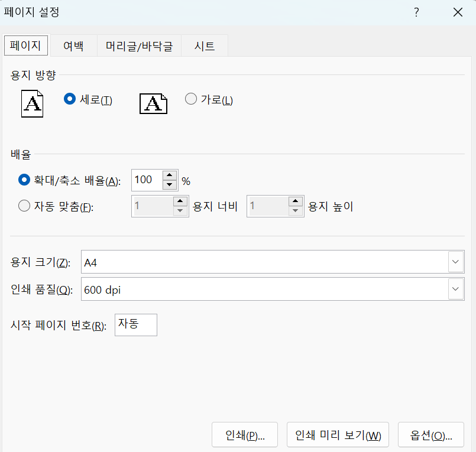Close the 페이지 설정 dialog

click(458, 12)
